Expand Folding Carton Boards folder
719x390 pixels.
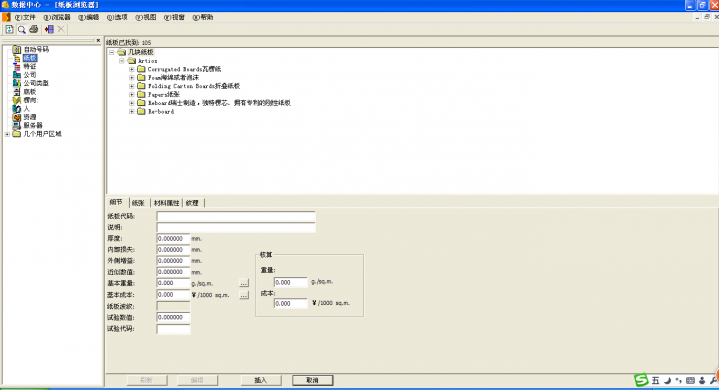tap(132, 86)
